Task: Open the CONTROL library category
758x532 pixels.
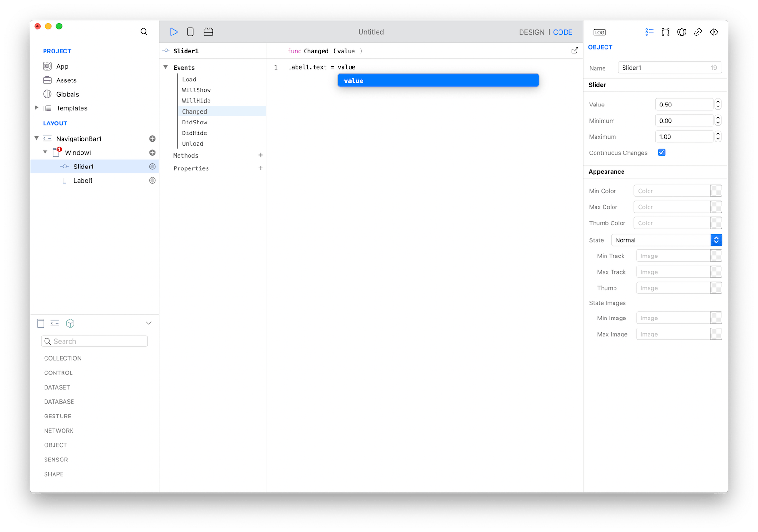Action: click(58, 373)
